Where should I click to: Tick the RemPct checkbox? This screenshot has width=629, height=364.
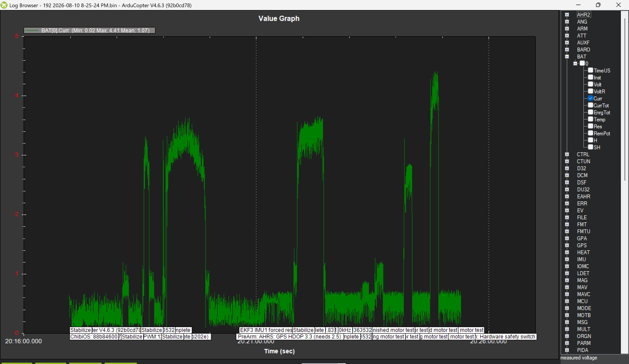[x=590, y=133]
